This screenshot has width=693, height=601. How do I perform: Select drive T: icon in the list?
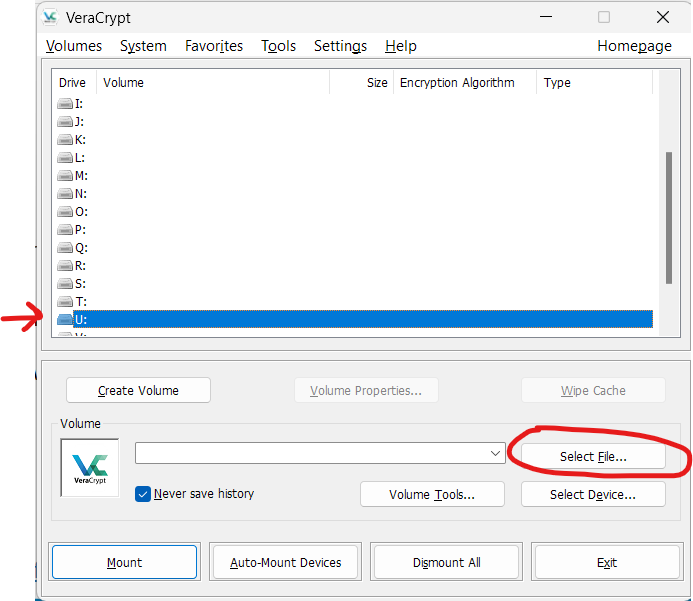coord(65,302)
